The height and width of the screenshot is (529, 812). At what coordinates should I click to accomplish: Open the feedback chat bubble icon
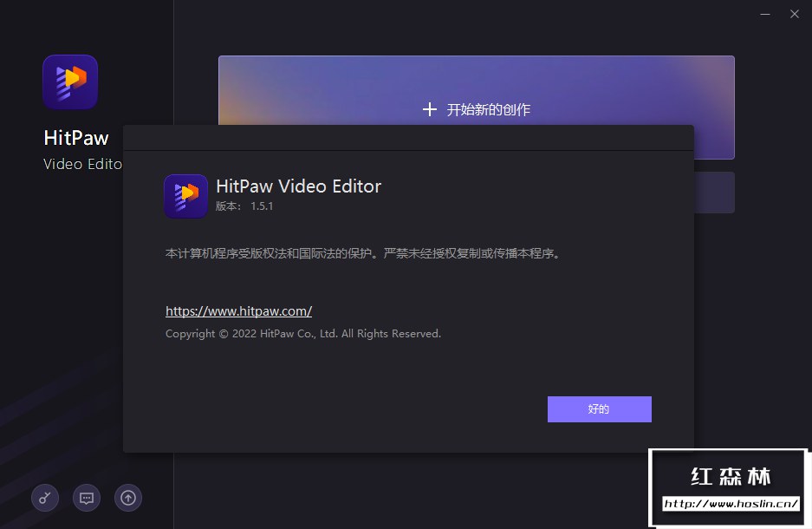[x=87, y=498]
